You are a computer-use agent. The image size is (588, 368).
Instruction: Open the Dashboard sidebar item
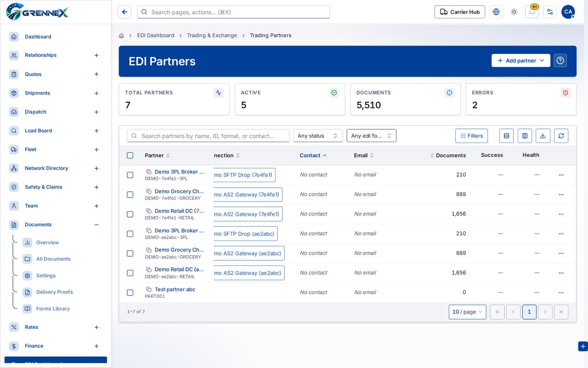(x=38, y=37)
